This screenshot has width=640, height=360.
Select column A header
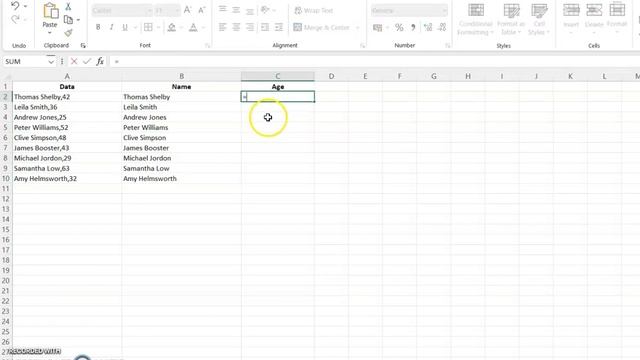pos(67,76)
